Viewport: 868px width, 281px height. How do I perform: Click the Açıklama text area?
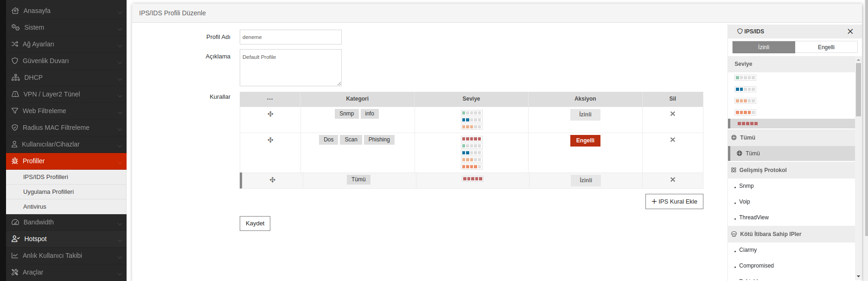[291, 68]
